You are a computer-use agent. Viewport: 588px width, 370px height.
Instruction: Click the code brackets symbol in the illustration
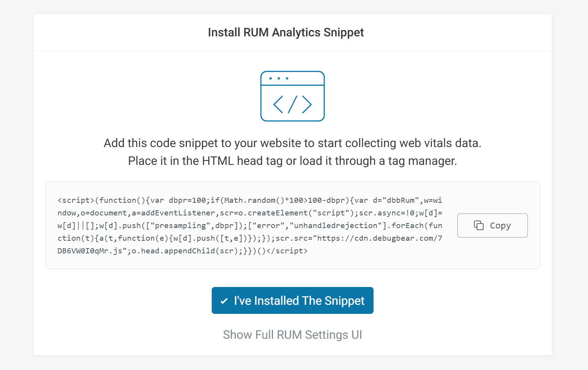tap(292, 105)
